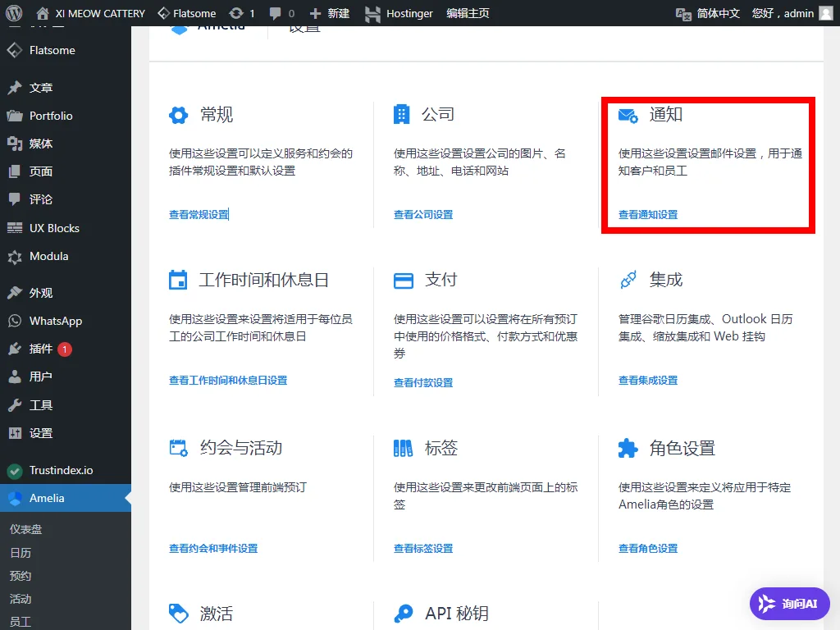Click 编辑主页 in the admin bar
Viewport: 840px width, 630px height.
(x=468, y=13)
